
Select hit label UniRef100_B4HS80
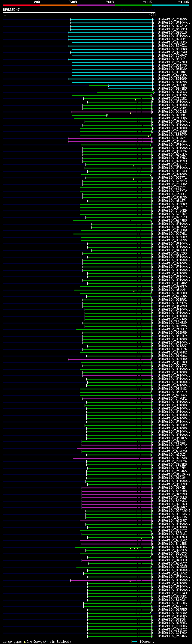click(172, 613)
